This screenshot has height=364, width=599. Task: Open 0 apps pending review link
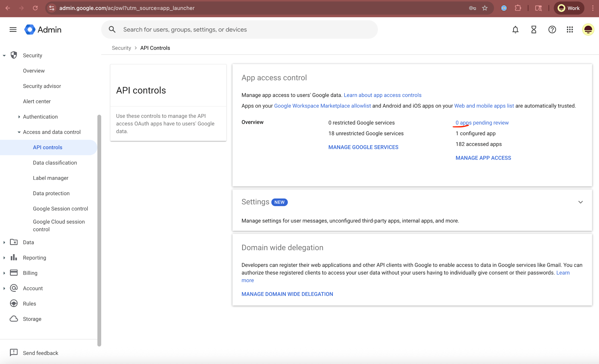click(x=482, y=123)
